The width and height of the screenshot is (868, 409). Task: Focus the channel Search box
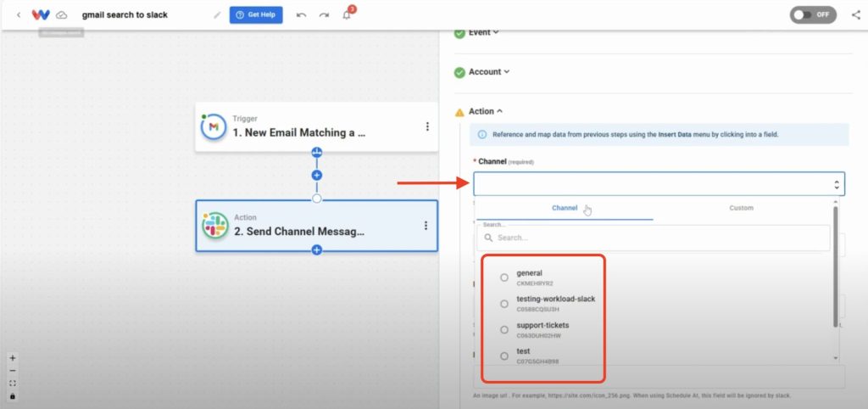654,238
